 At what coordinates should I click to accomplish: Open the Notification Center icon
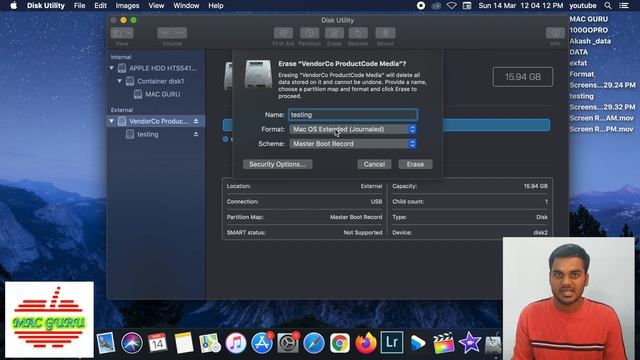(624, 6)
